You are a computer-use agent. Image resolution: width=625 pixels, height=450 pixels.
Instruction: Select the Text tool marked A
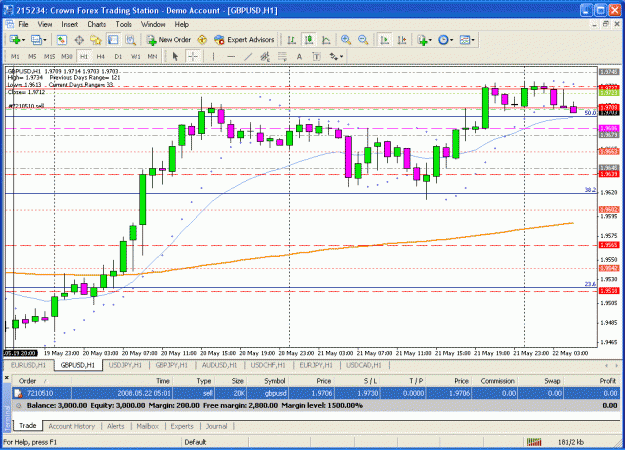299,57
